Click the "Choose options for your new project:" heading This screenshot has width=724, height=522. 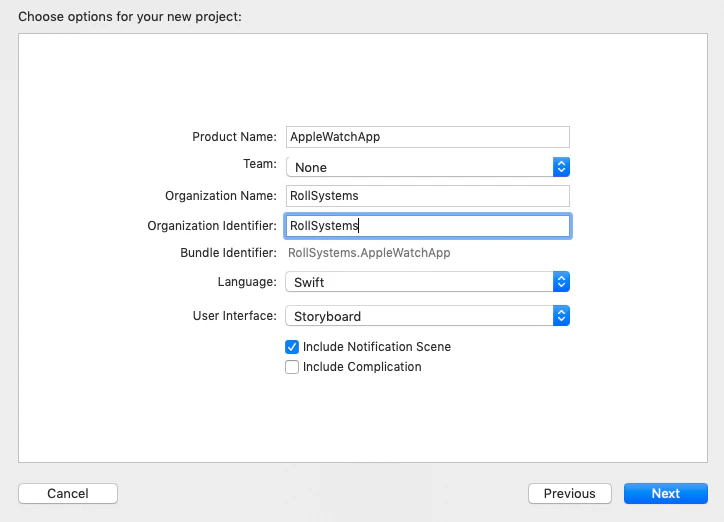coord(130,17)
